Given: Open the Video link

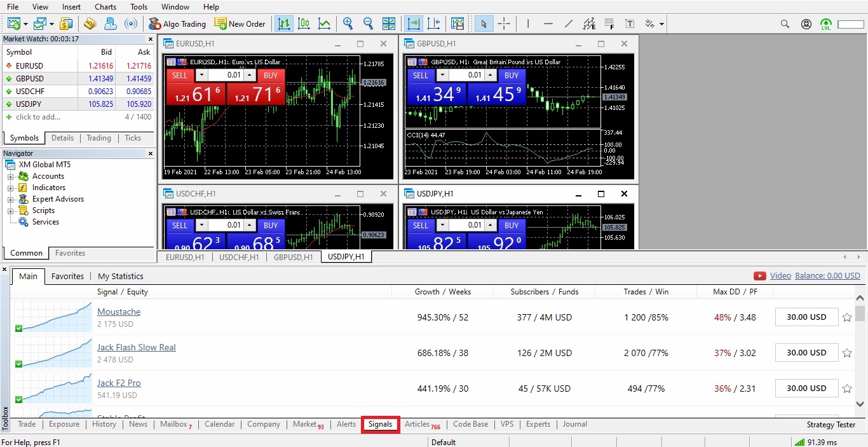Looking at the screenshot, I should pyautogui.click(x=780, y=275).
